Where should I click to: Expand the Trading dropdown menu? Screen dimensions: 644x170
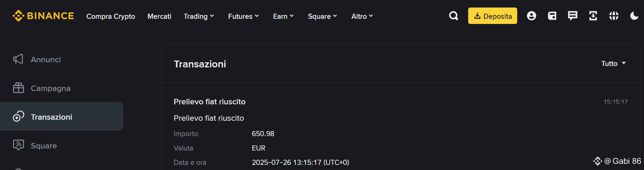click(x=199, y=16)
